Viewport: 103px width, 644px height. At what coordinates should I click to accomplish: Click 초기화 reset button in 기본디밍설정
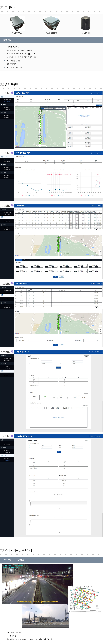pyautogui.click(x=61, y=276)
